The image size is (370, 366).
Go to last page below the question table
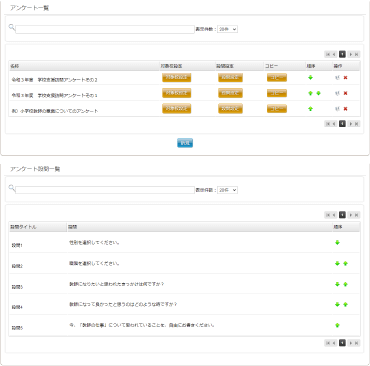click(357, 343)
